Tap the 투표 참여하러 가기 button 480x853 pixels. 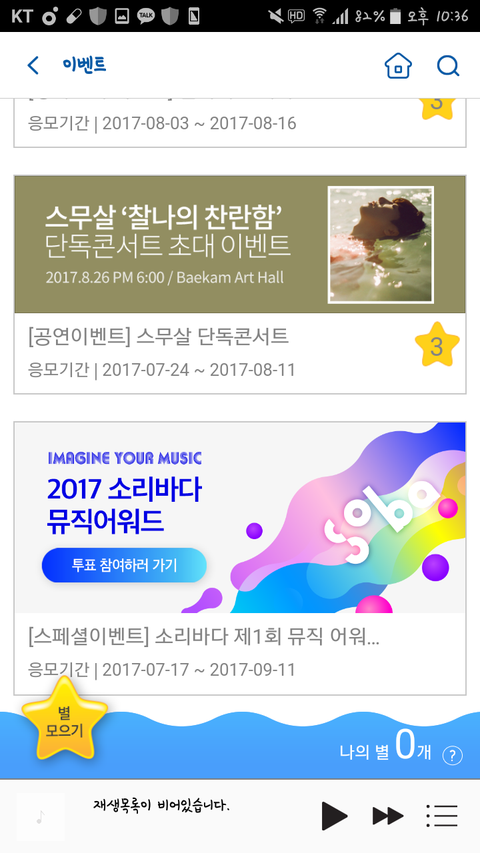click(x=124, y=565)
